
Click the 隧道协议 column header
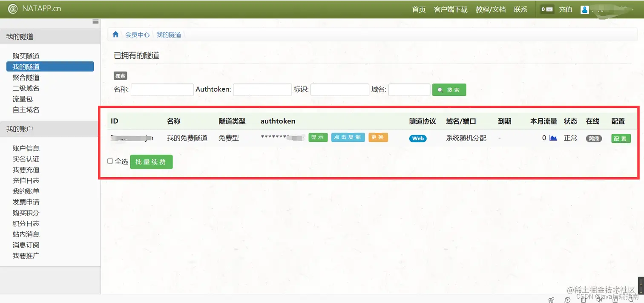point(423,121)
